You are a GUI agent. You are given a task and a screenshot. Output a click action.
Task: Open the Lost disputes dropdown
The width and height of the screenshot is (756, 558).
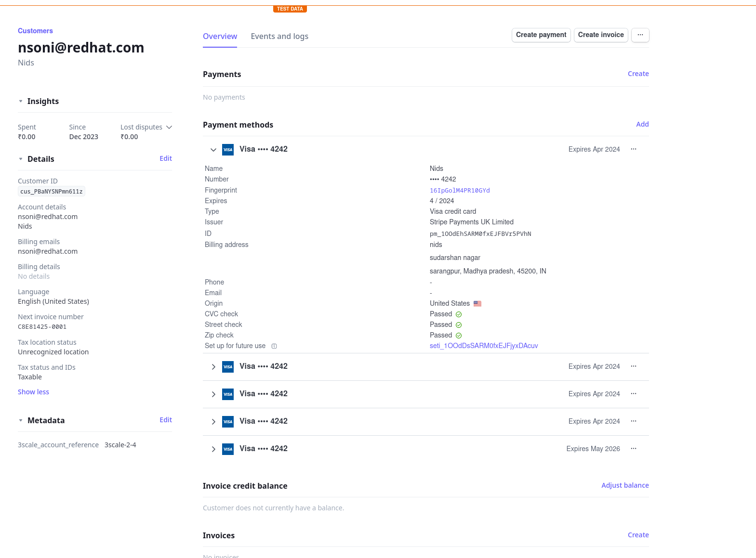pyautogui.click(x=169, y=127)
